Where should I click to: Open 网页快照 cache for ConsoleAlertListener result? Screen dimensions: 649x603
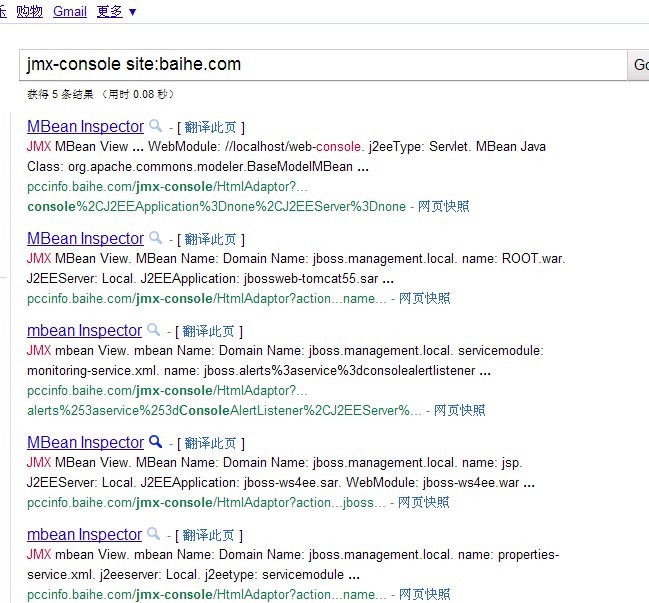click(x=459, y=410)
